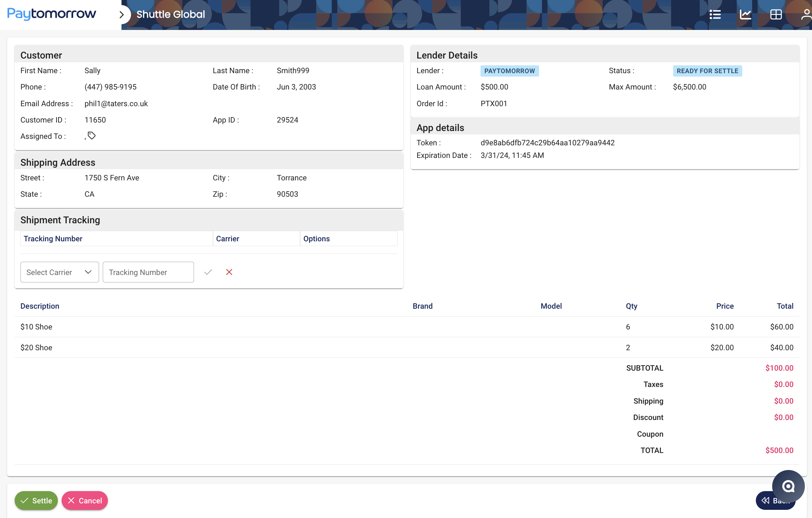
Task: Click the tag icon beside Assigned To
Action: point(92,135)
